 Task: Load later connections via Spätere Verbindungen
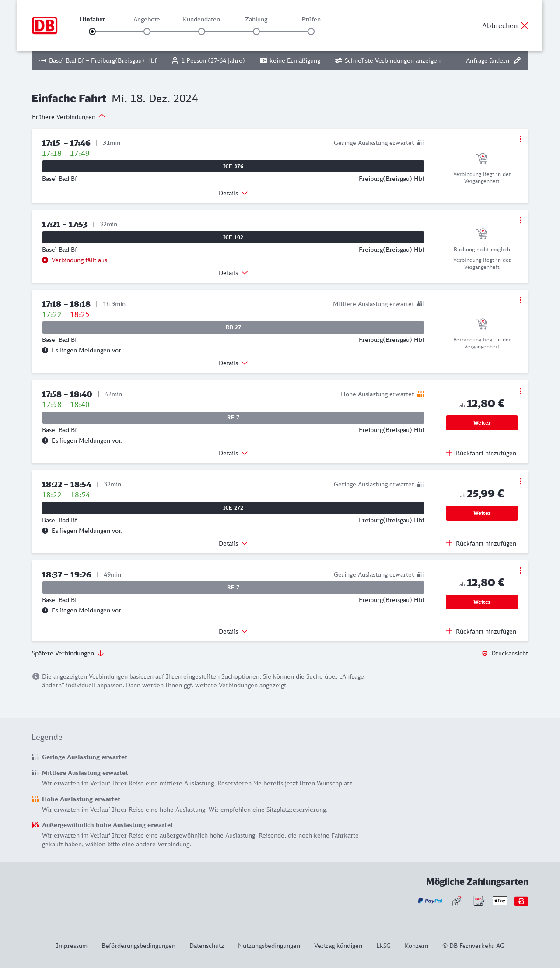tap(68, 653)
